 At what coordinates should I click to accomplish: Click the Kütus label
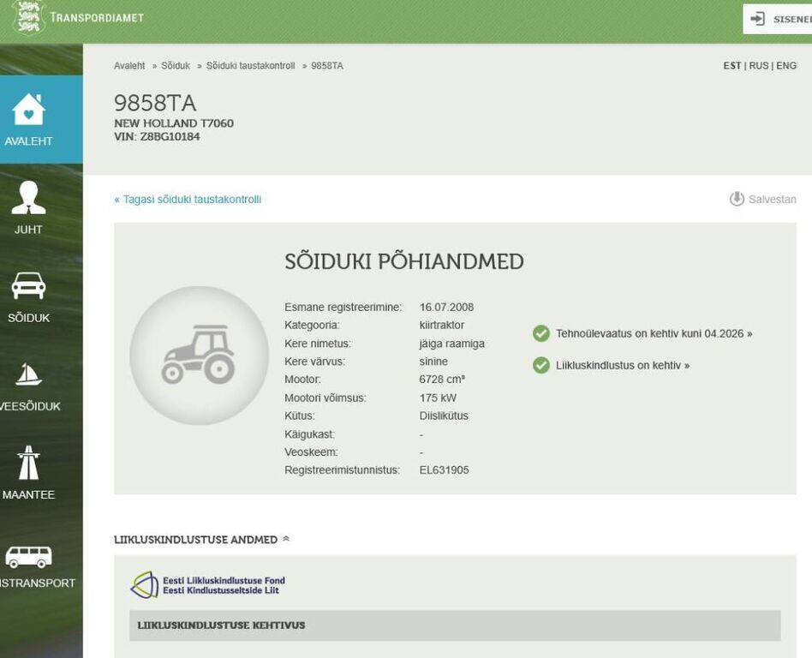(x=299, y=416)
